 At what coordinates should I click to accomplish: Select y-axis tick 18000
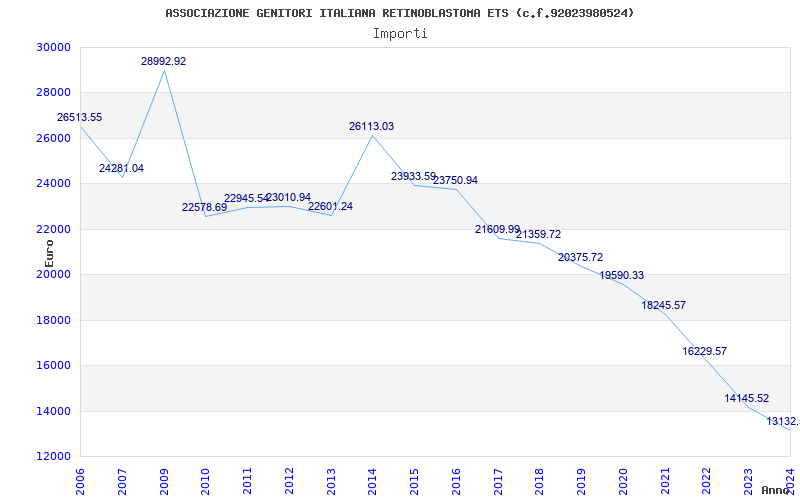(53, 320)
